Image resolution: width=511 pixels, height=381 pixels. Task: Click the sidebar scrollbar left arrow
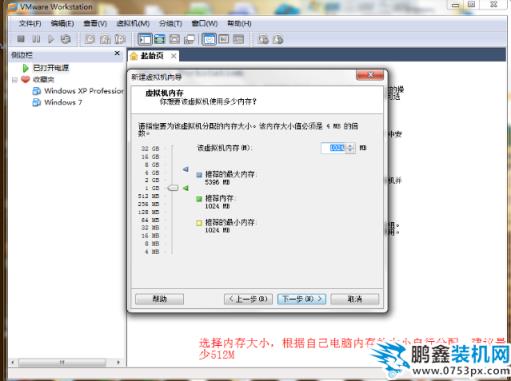[13, 362]
